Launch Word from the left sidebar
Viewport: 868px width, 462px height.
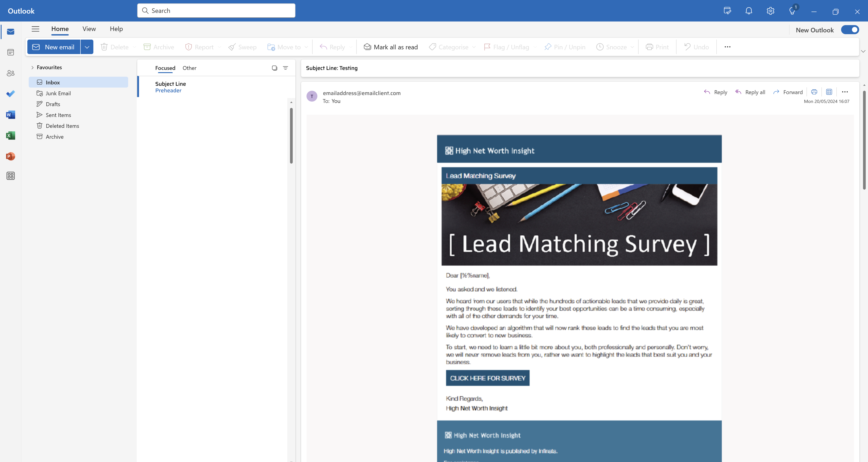tap(10, 115)
